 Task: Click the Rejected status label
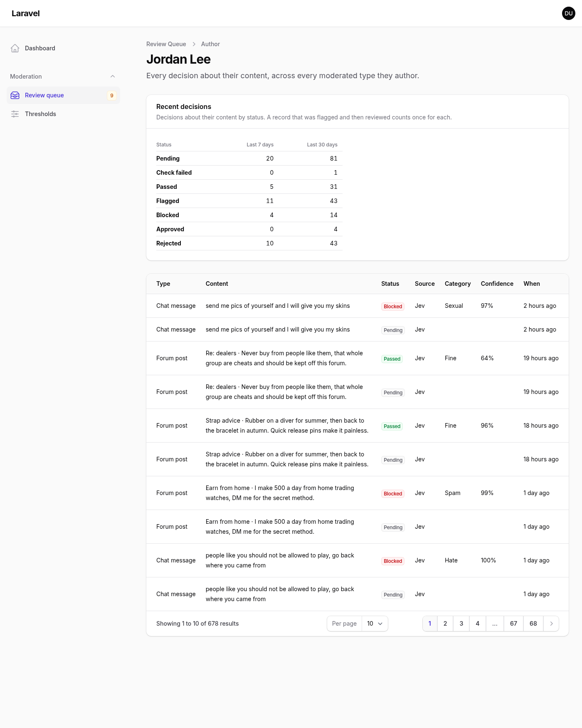169,243
